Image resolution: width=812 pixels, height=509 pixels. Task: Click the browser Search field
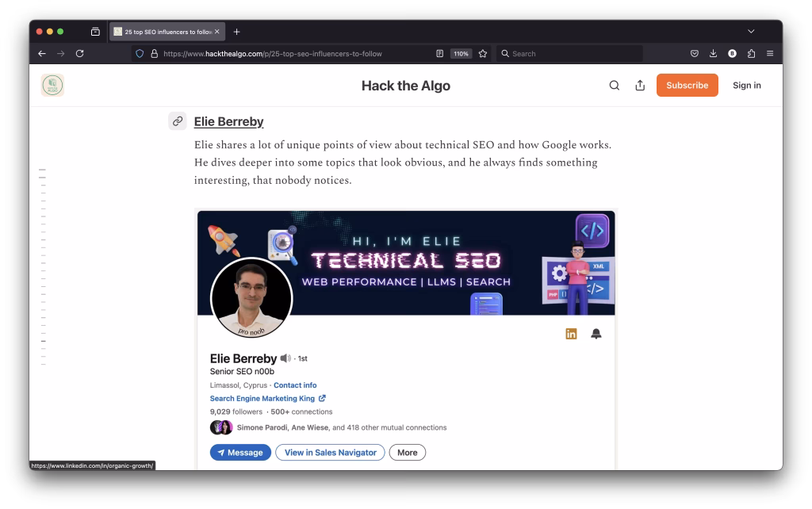coord(569,53)
